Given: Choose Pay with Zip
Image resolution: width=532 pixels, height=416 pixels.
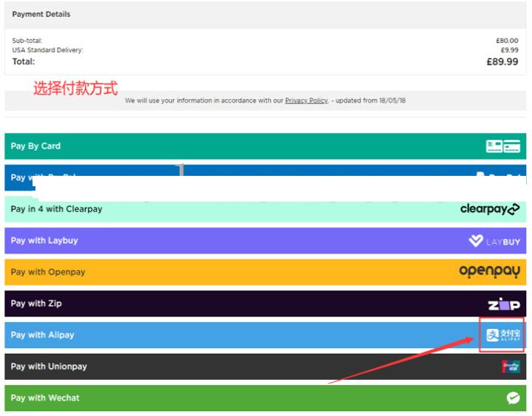Looking at the screenshot, I should tap(265, 304).
